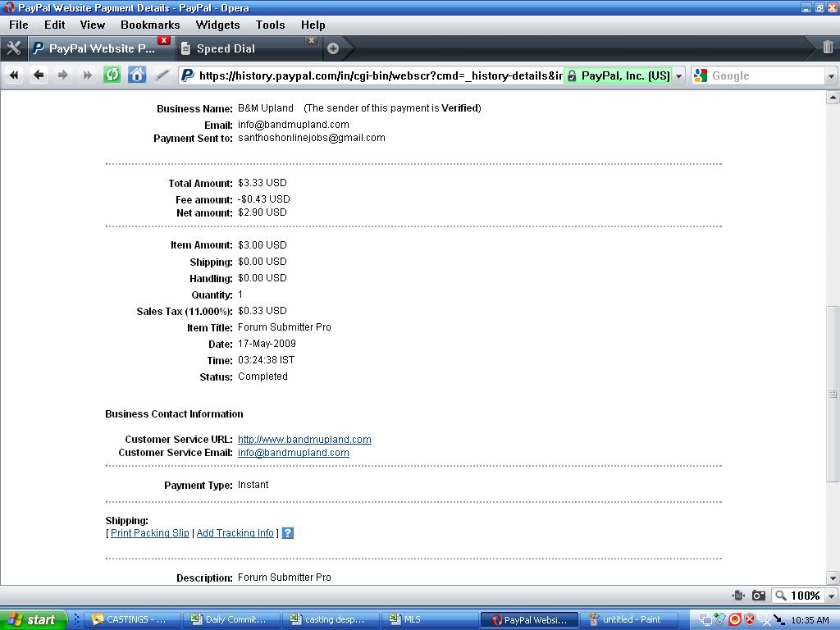Image resolution: width=840 pixels, height=630 pixels.
Task: Open the http://www.bandmupland.com link
Action: (304, 440)
